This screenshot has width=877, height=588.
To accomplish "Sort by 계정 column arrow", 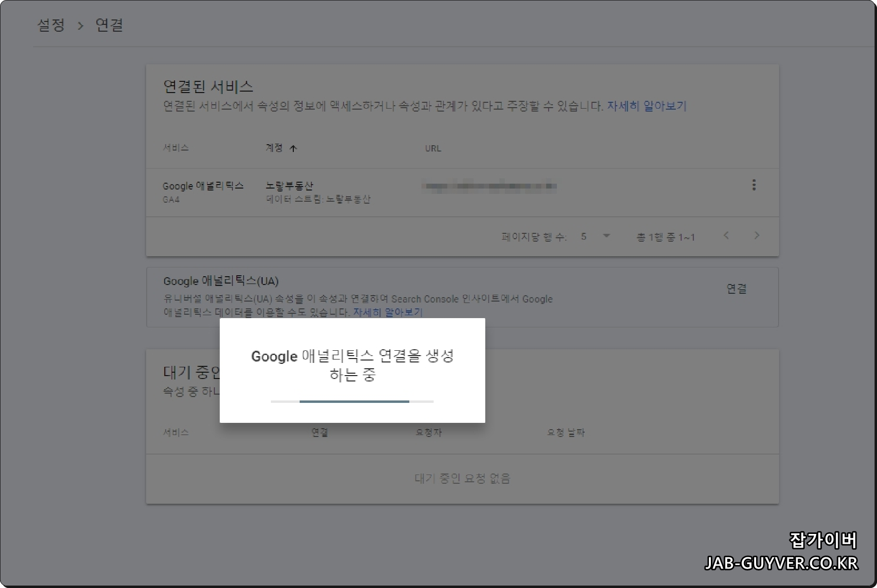I will (x=293, y=149).
